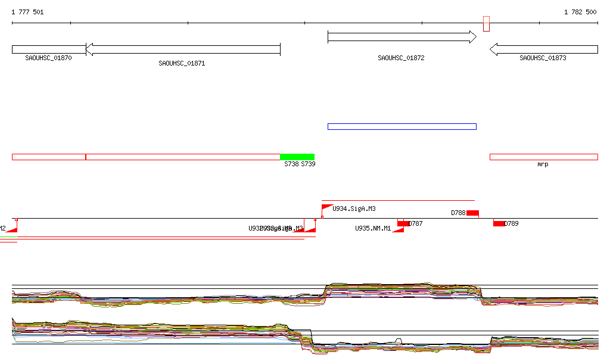Click the SAOUHSC_01873 gene arrow
610x364 pixels.
[x=543, y=49]
